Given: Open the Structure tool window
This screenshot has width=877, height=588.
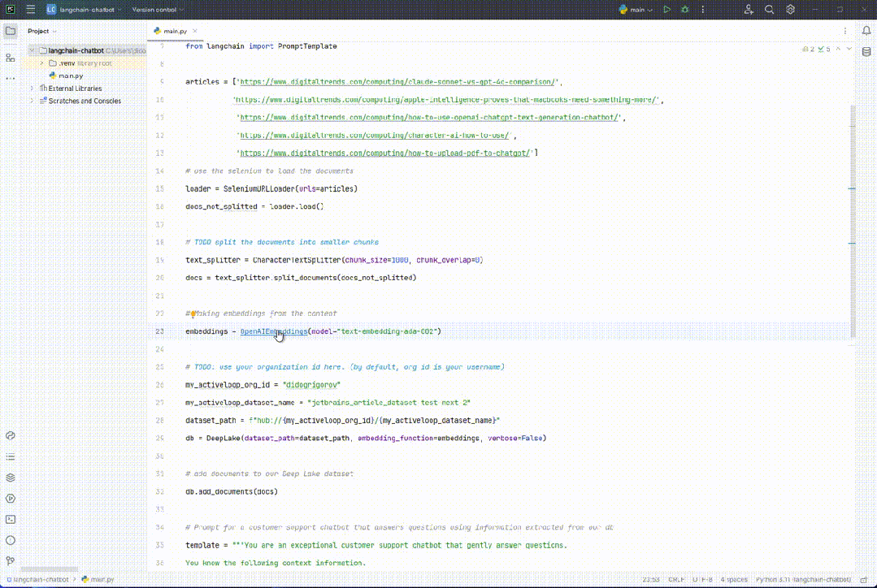Looking at the screenshot, I should (10, 58).
